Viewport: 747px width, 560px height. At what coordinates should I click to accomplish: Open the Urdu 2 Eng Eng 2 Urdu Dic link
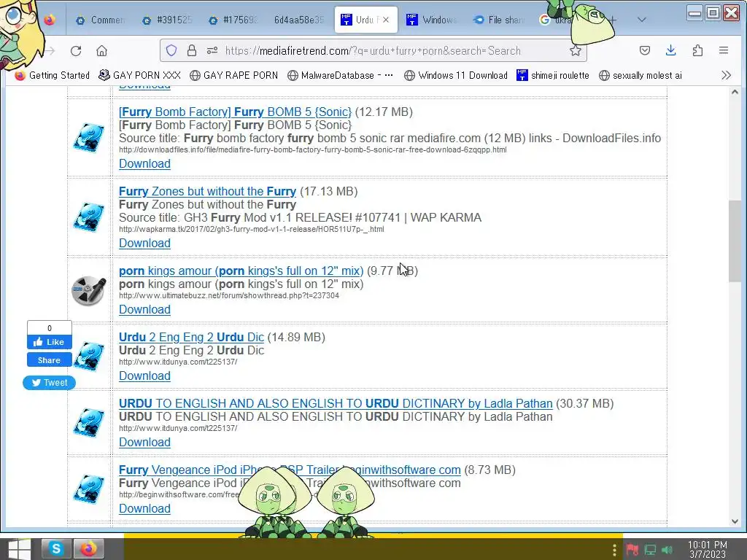191,337
